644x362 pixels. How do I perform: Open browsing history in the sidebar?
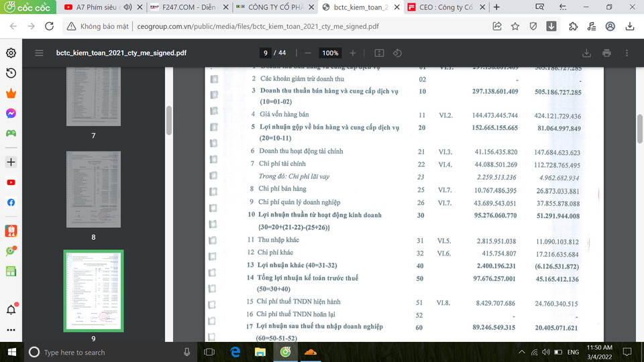pos(11,73)
